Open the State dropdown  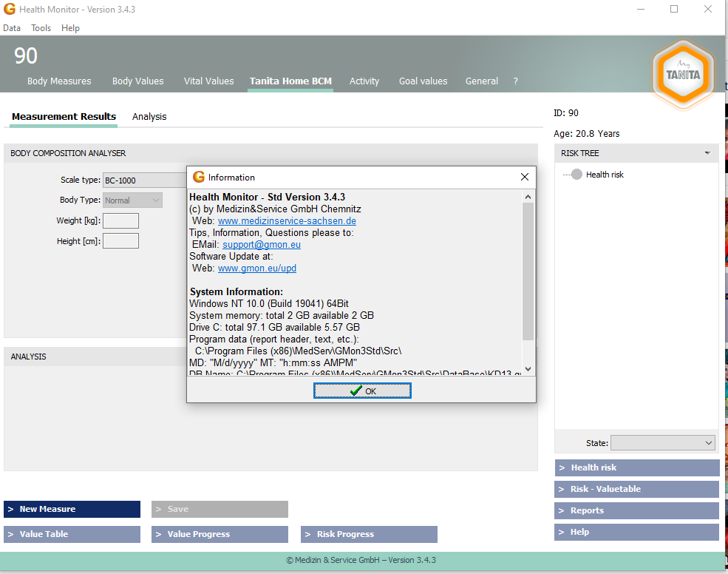[x=708, y=443]
